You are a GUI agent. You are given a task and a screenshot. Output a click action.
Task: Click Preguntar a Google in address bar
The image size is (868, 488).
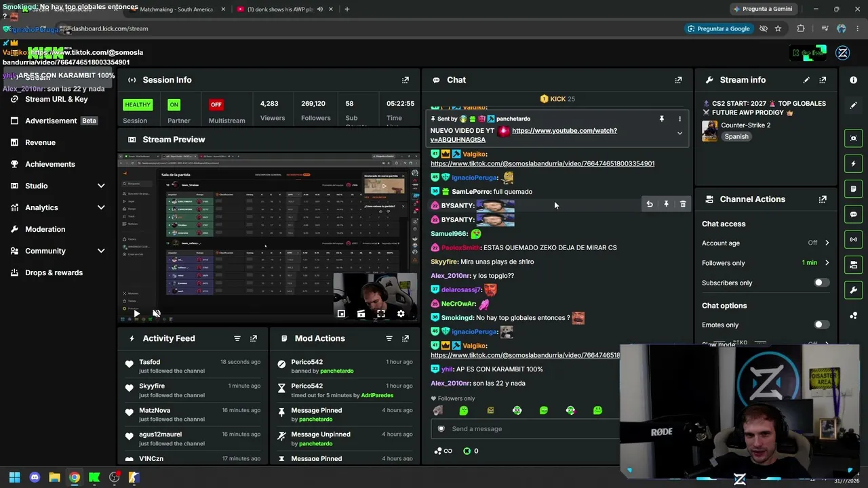[x=718, y=28]
